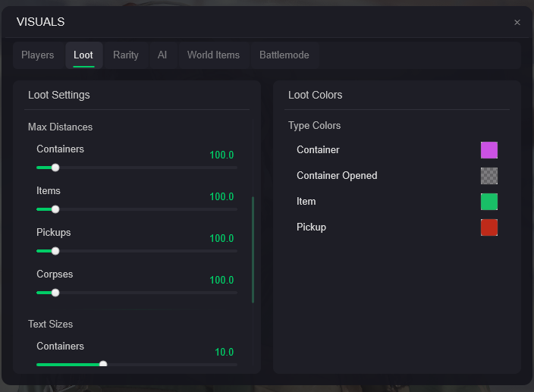This screenshot has height=392, width=534.
Task: Select the Loot tab
Action: coord(83,55)
